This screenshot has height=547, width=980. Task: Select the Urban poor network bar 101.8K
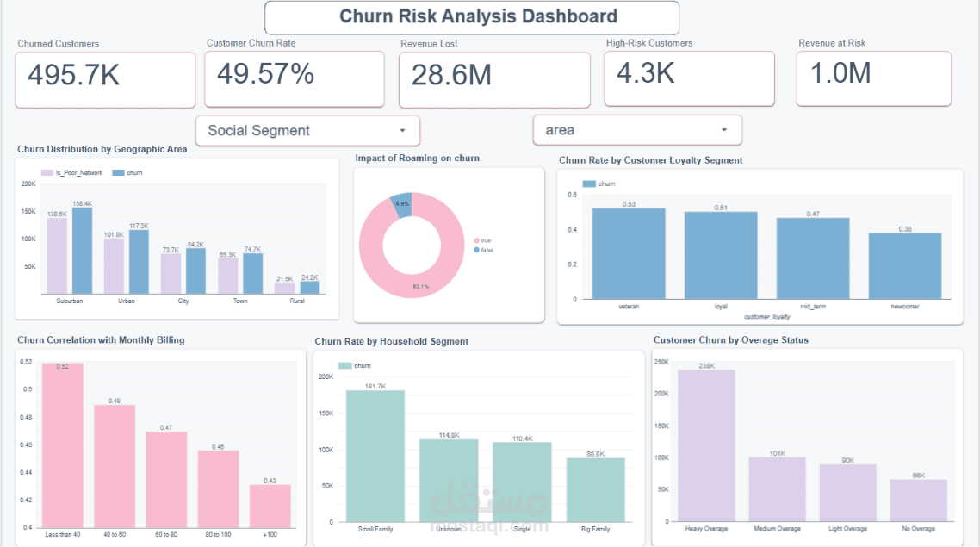(114, 266)
